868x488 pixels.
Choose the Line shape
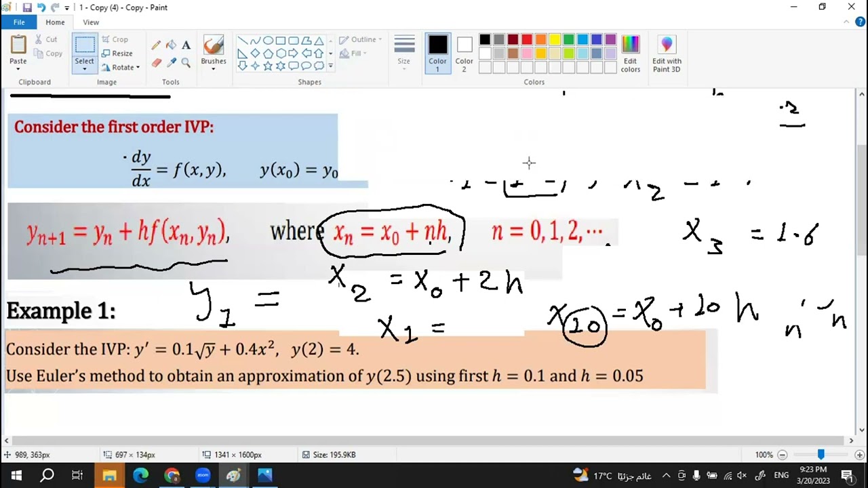coord(242,41)
